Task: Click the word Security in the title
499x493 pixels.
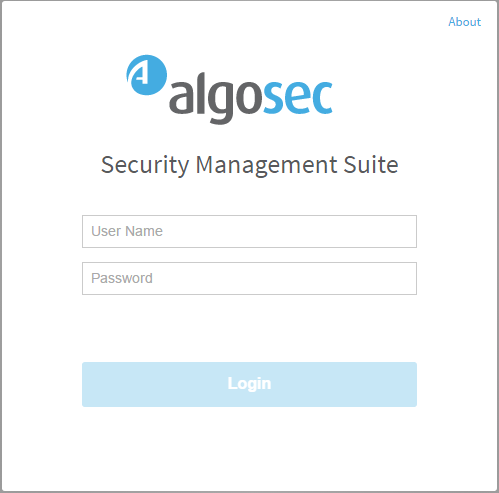Action: tap(145, 165)
